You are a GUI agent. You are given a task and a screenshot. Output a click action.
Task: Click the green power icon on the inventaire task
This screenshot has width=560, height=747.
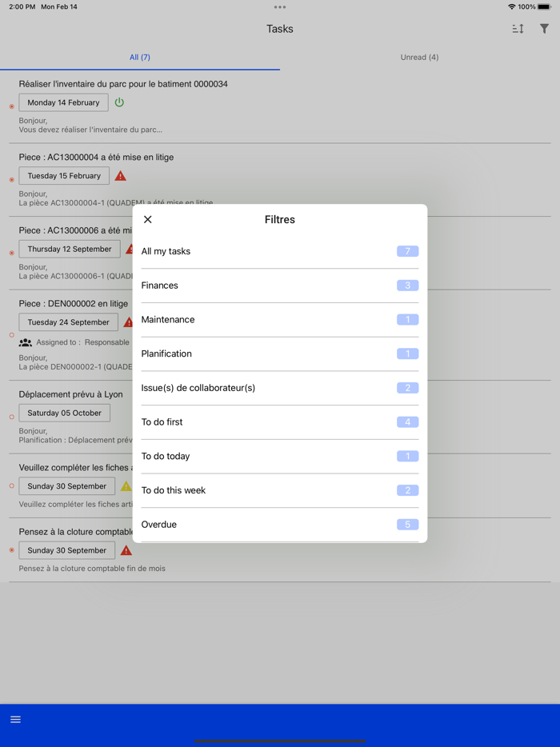coord(119,102)
